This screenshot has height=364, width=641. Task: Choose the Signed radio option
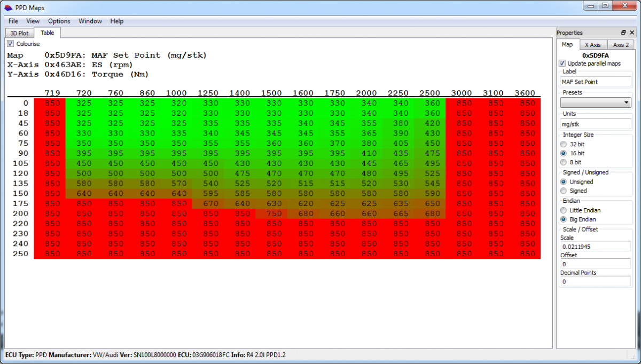(564, 191)
